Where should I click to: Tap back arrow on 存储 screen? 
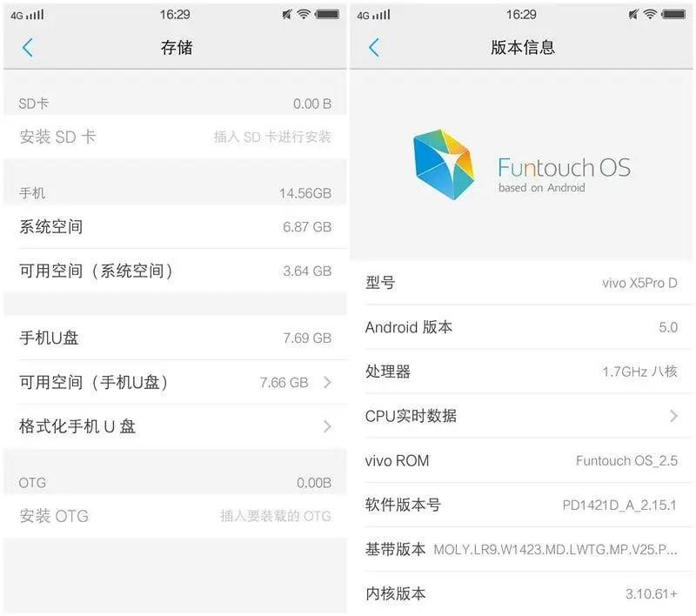coord(28,48)
